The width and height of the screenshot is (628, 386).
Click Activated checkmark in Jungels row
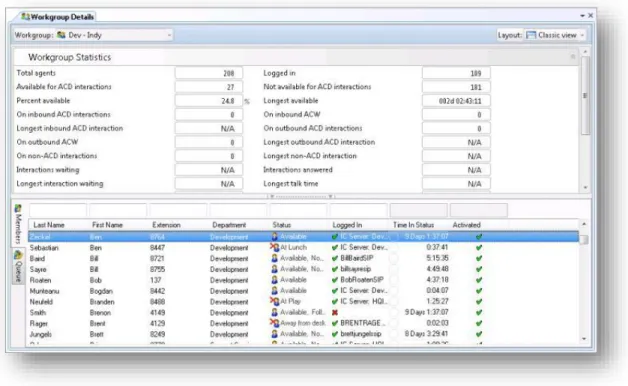point(479,334)
